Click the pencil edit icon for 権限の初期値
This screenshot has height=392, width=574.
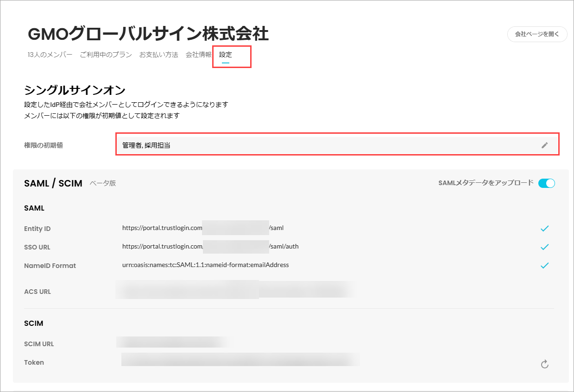click(x=545, y=145)
